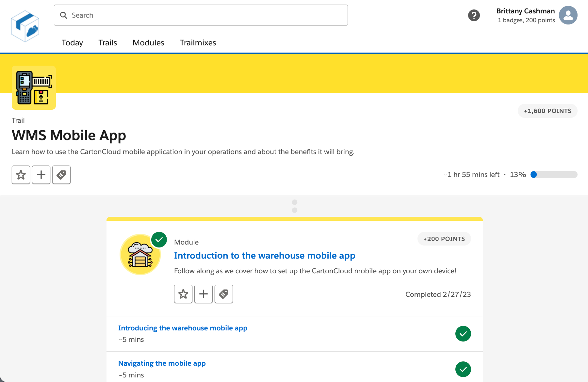Click the warehouse module badge icon
This screenshot has width=588, height=382.
coord(140,255)
